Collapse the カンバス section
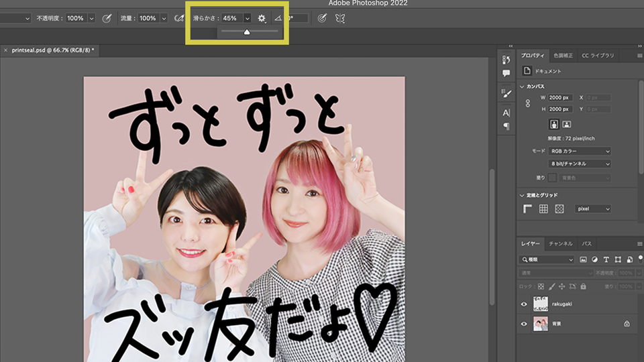Screen dimensions: 644x362 [x=522, y=86]
